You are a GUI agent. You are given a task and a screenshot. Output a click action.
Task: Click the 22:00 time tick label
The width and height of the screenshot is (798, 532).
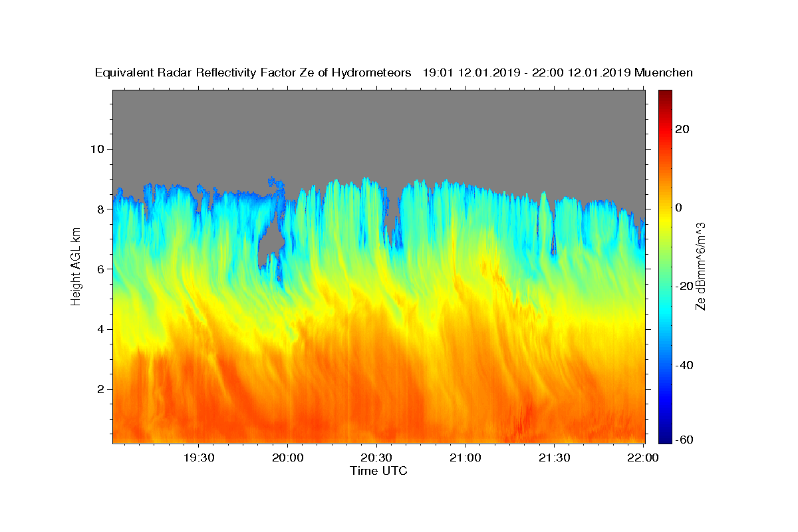click(x=642, y=458)
